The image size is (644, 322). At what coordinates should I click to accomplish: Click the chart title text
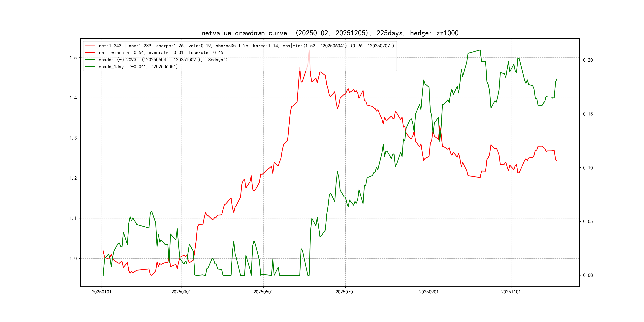coord(330,33)
